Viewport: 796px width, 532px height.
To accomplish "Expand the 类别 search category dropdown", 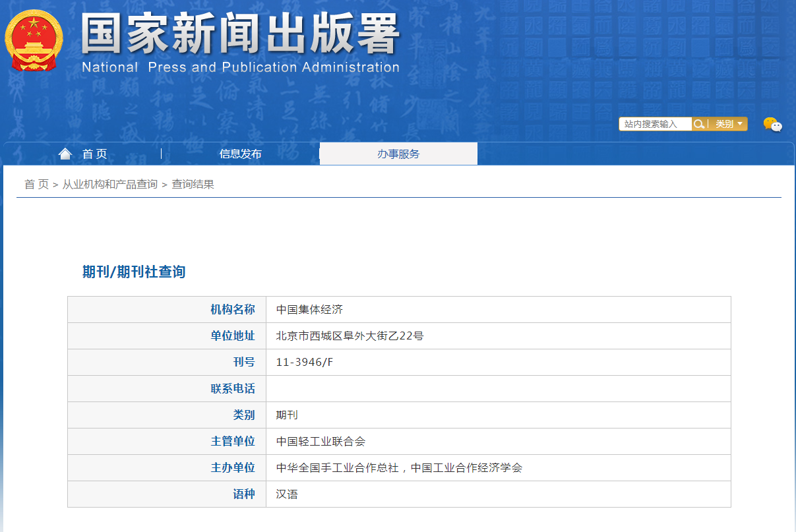I will (x=729, y=124).
